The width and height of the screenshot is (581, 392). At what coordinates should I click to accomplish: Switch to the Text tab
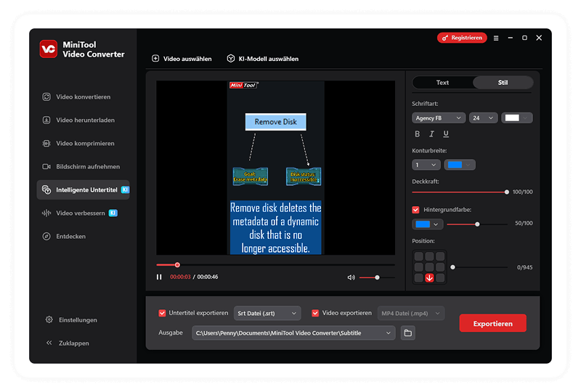[442, 83]
